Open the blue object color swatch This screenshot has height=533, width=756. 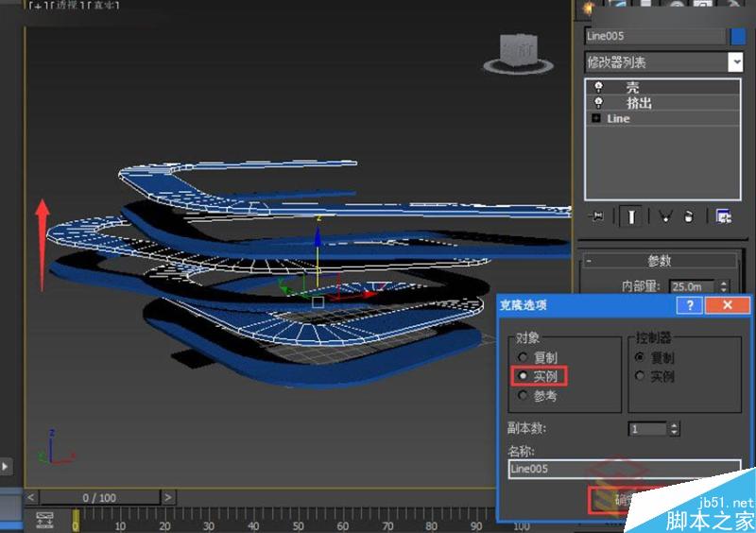[x=738, y=36]
